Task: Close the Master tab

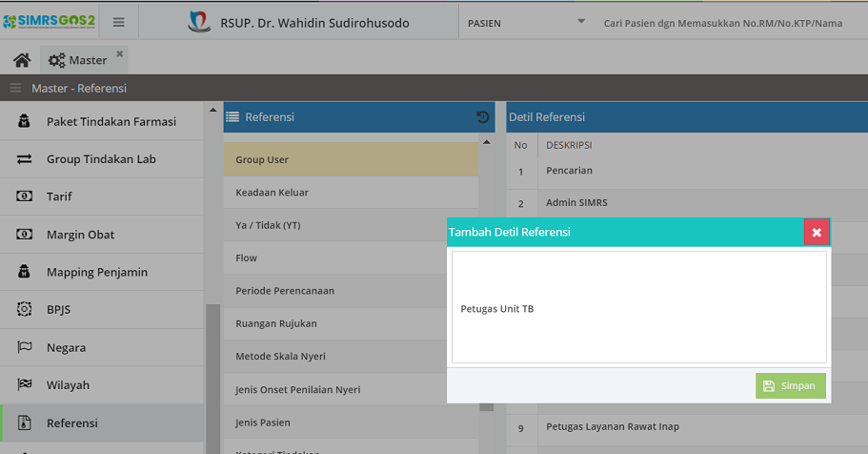Action: (120, 53)
